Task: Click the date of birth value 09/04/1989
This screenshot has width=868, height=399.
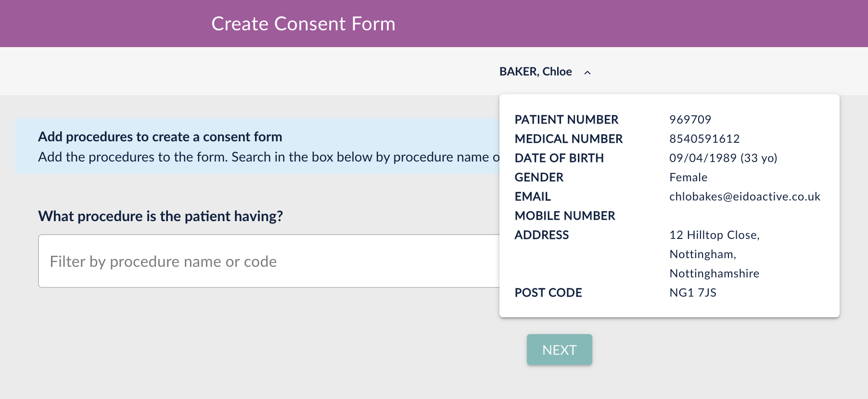Action: click(702, 158)
